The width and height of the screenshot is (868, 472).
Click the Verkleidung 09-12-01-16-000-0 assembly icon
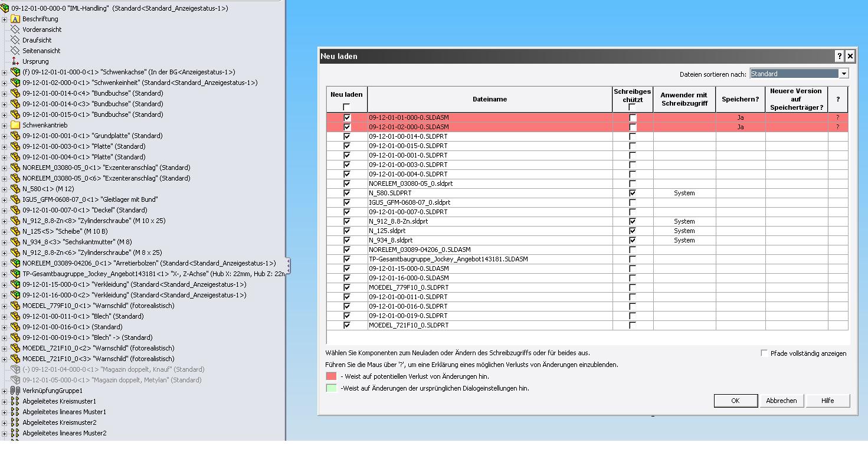tap(15, 295)
